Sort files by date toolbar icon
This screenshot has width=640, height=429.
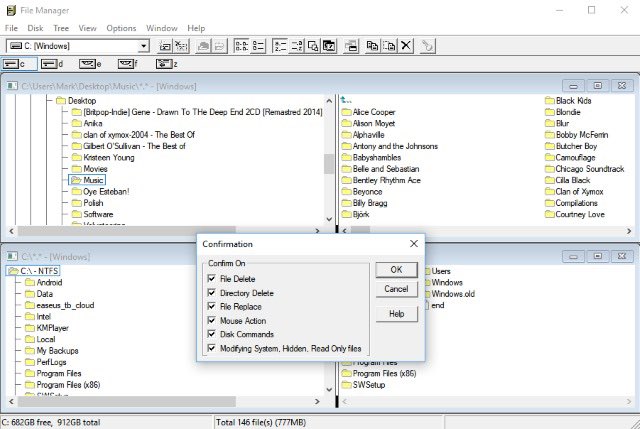click(x=329, y=46)
